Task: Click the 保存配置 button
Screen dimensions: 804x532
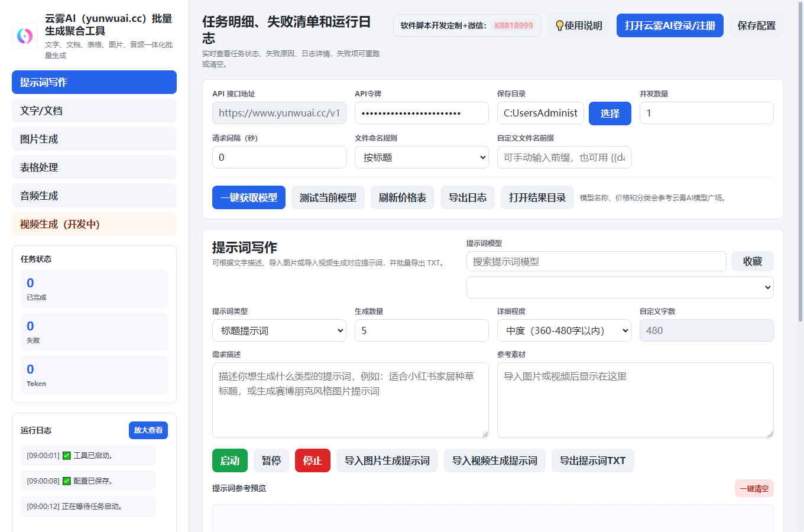Action: pos(757,25)
